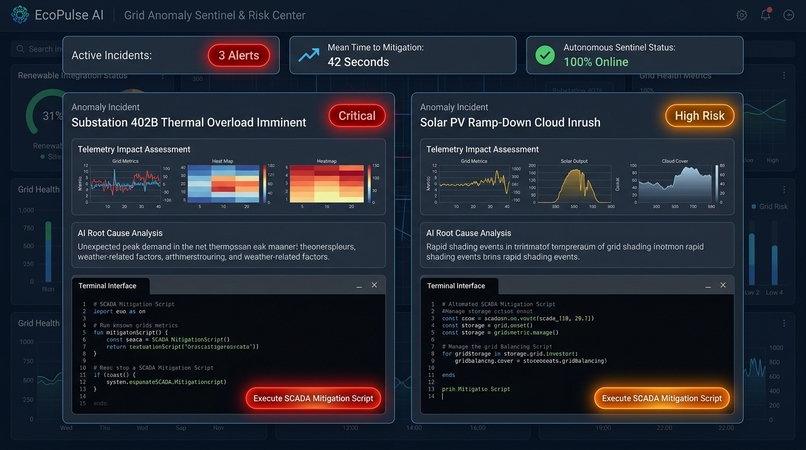806x450 pixels.
Task: Click AI Root Cause Analysis heading in Substation card
Action: [x=120, y=233]
